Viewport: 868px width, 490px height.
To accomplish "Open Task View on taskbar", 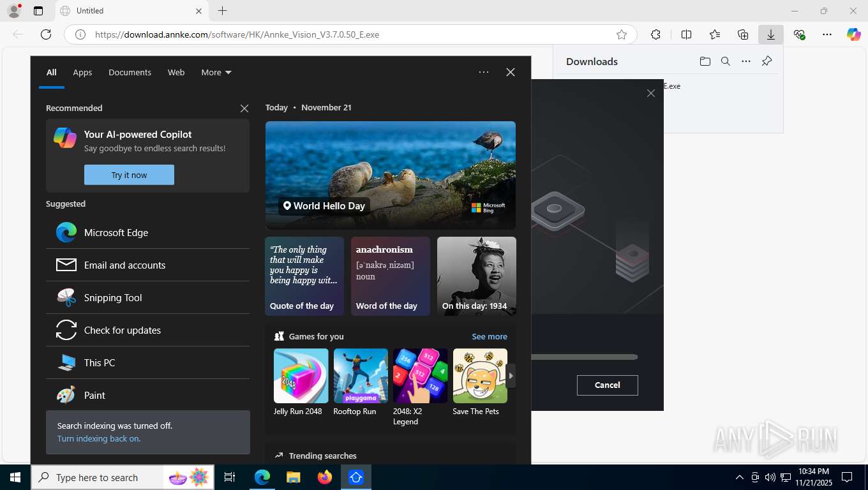I will click(230, 477).
